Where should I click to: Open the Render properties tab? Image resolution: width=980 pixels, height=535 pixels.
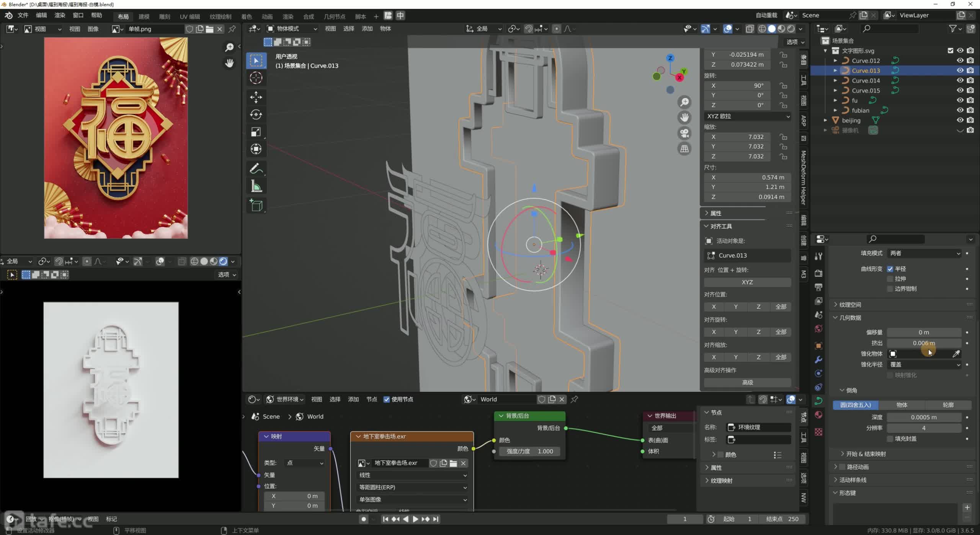click(x=818, y=273)
